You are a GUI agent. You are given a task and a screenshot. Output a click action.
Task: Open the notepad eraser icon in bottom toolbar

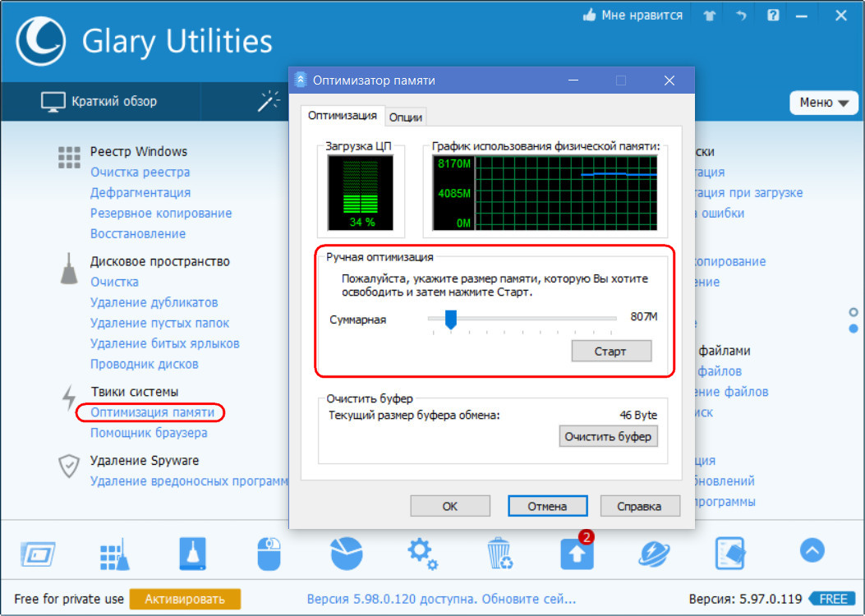point(729,554)
